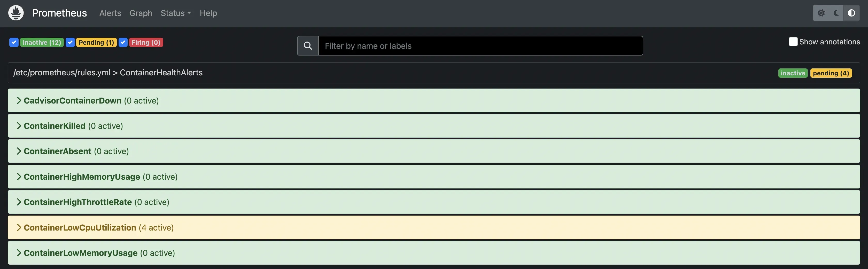The height and width of the screenshot is (269, 868).
Task: Select browser-preferred half-circle theme icon
Action: click(x=851, y=13)
